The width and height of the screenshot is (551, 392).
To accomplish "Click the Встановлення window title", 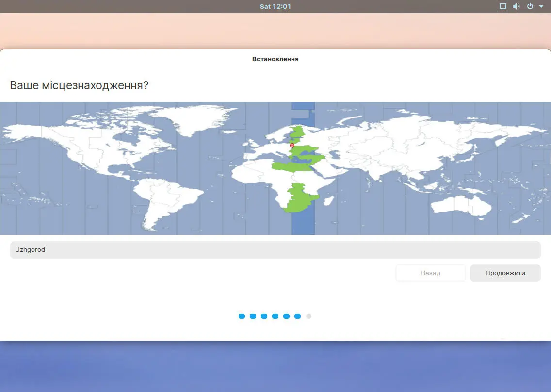I will [x=275, y=59].
